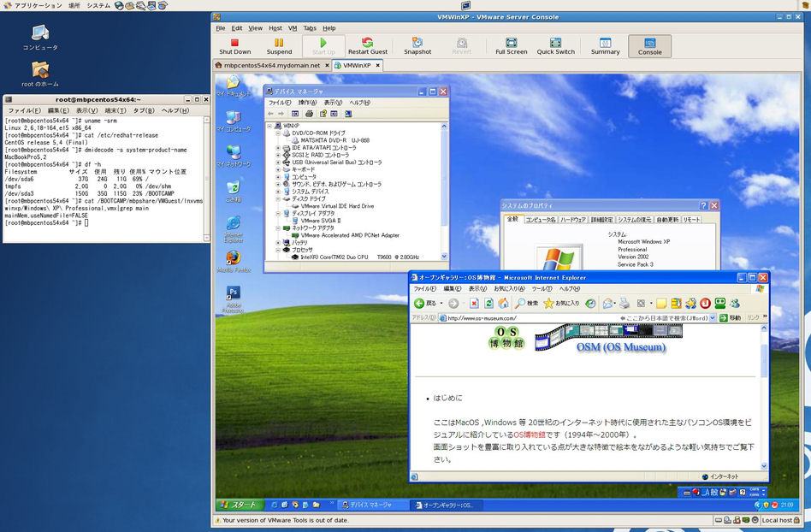The width and height of the screenshot is (811, 532).
Task: Shut down the VM via VMware toolbar
Action: [x=234, y=46]
